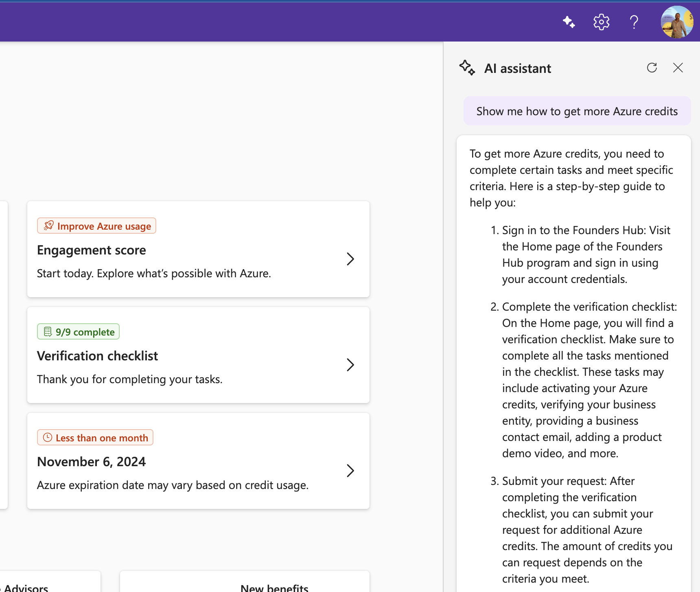Expand the November 6, 2024 card chevron

coord(350,471)
